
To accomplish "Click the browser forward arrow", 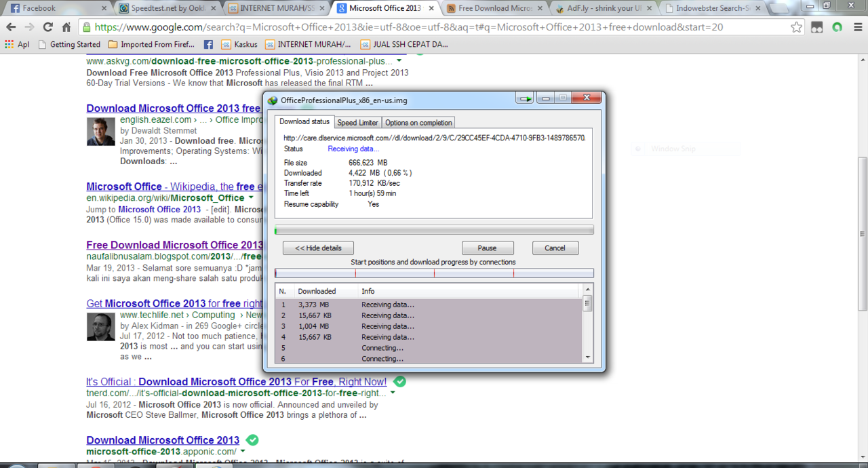I will (x=29, y=27).
